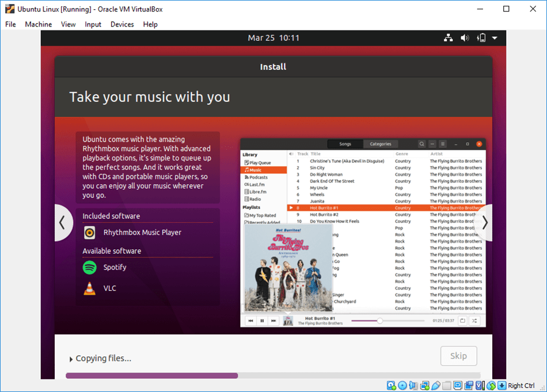Click the Rhythmbox description paragraph
The width and height of the screenshot is (547, 392).
point(147,167)
